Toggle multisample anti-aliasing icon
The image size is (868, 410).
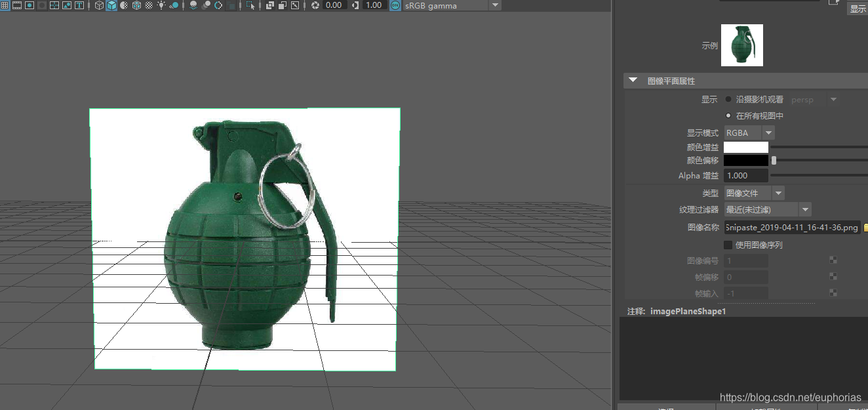click(x=218, y=5)
